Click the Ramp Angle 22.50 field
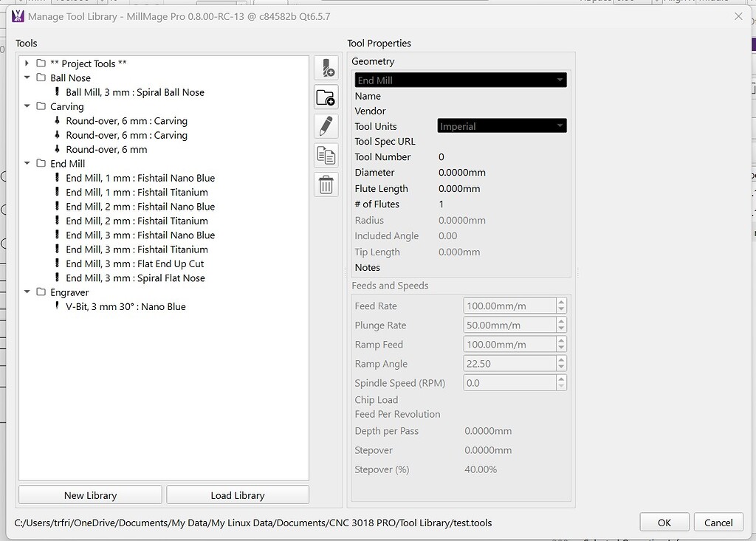The height and width of the screenshot is (541, 756). 509,364
